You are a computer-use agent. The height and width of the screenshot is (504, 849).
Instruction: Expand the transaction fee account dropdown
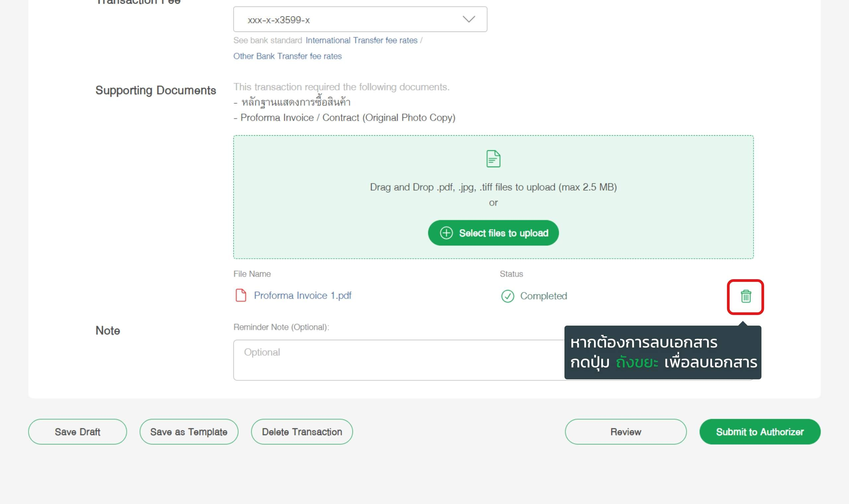coord(469,19)
